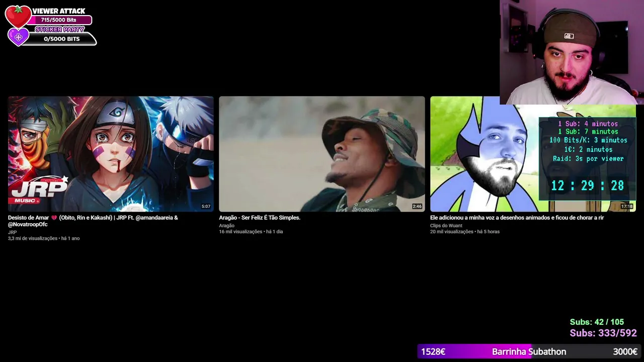Visit the JRP channel name link
This screenshot has height=362, width=644.
(12, 232)
